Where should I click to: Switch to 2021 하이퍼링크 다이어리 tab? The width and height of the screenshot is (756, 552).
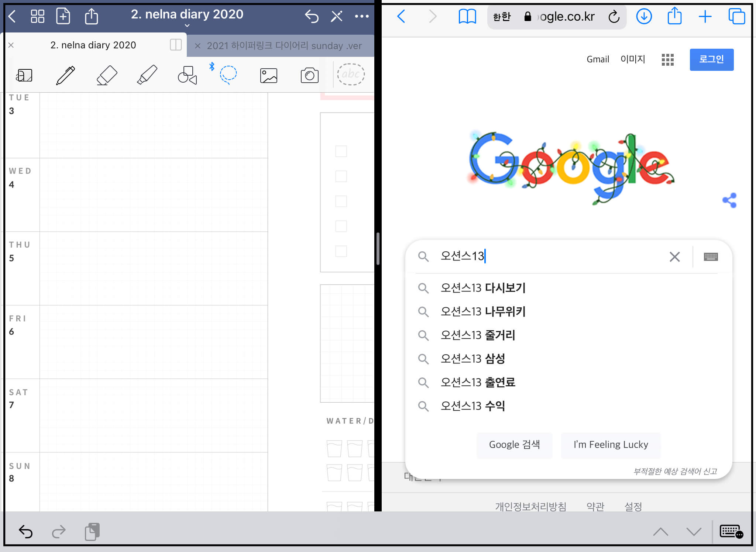(x=283, y=46)
